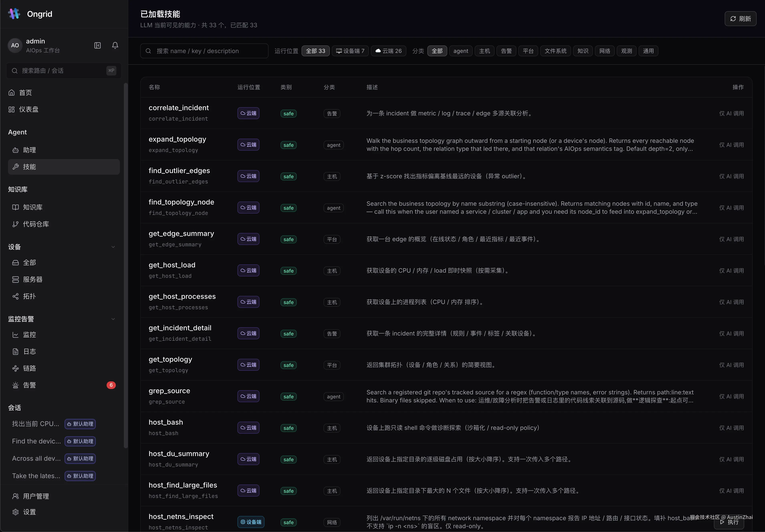Click the 云端 badge for correlate_incident

248,113
